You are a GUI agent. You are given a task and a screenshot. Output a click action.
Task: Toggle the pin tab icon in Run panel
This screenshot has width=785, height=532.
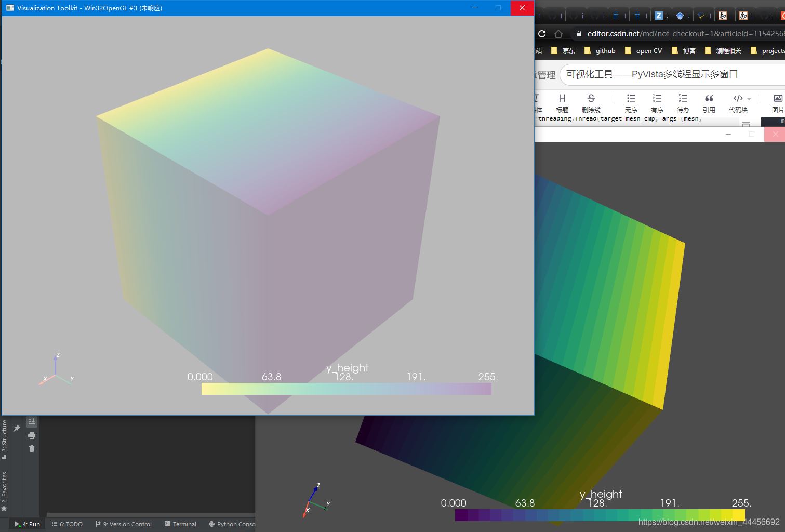pyautogui.click(x=17, y=429)
